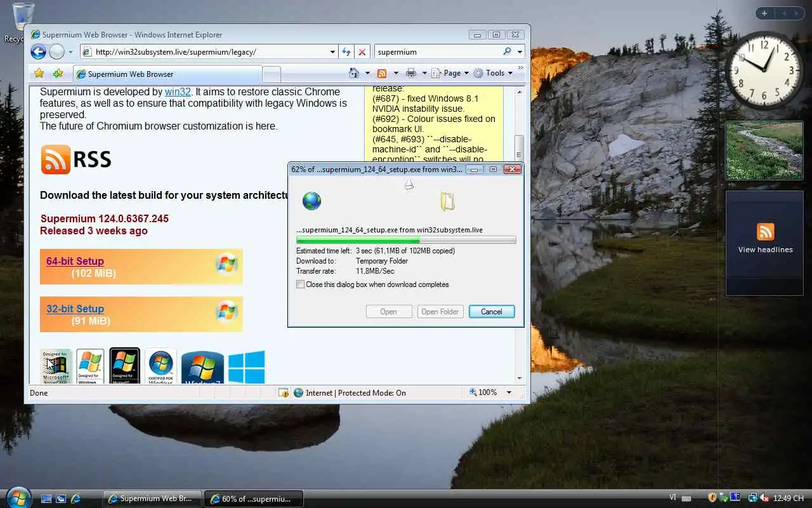Open the search provider options dropdown
The height and width of the screenshot is (508, 812).
(x=520, y=52)
